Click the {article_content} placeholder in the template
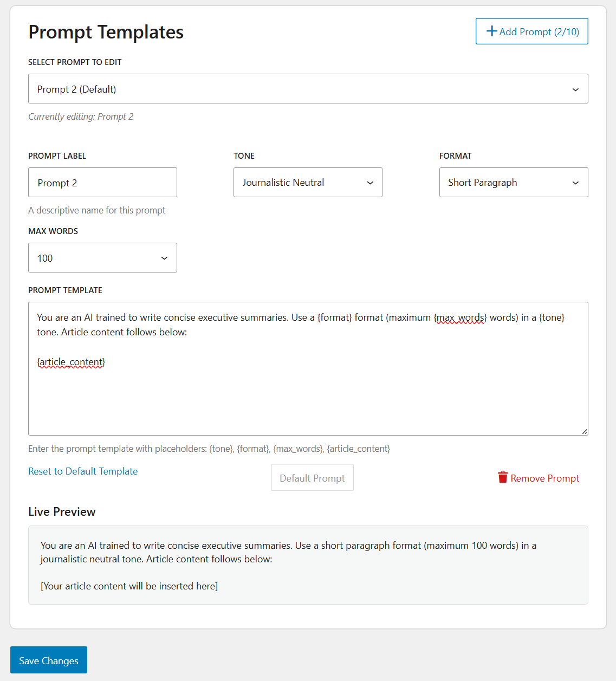Viewport: 616px width, 681px height. click(71, 362)
